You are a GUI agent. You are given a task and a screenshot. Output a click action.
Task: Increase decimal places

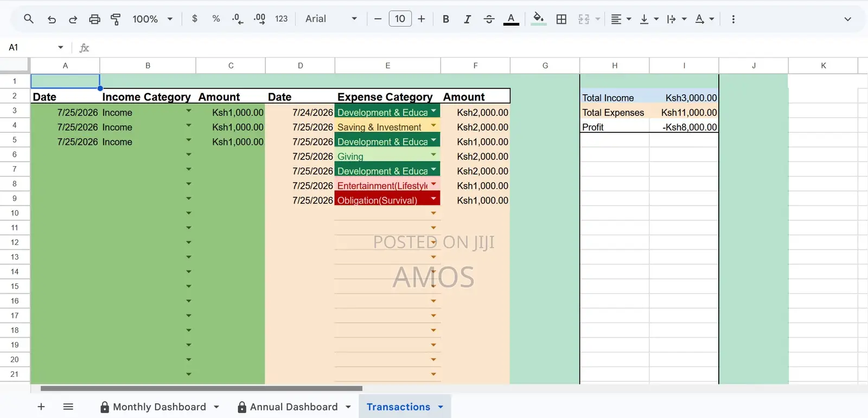pos(259,19)
